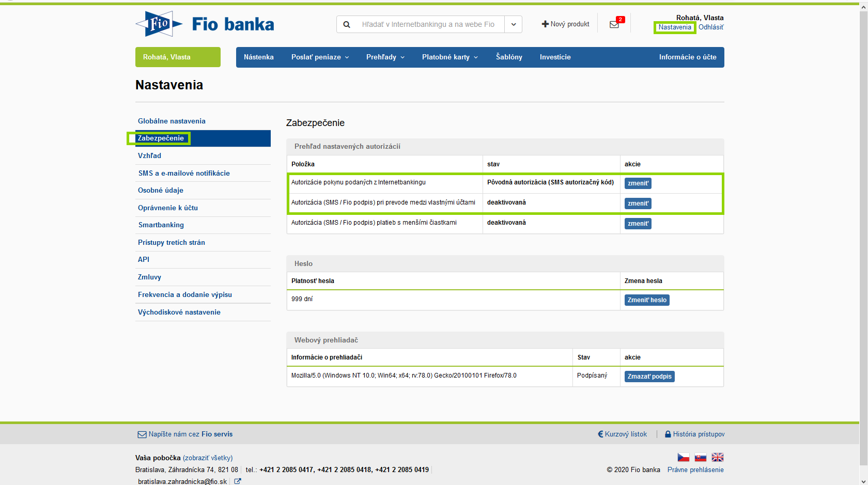
Task: Click the Fio banka logo
Action: click(205, 24)
